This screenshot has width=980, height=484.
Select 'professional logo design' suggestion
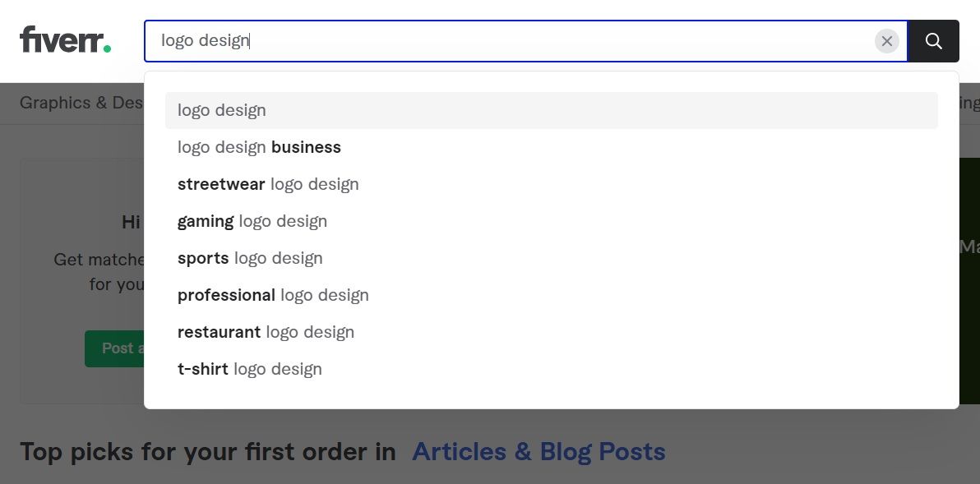(x=273, y=295)
